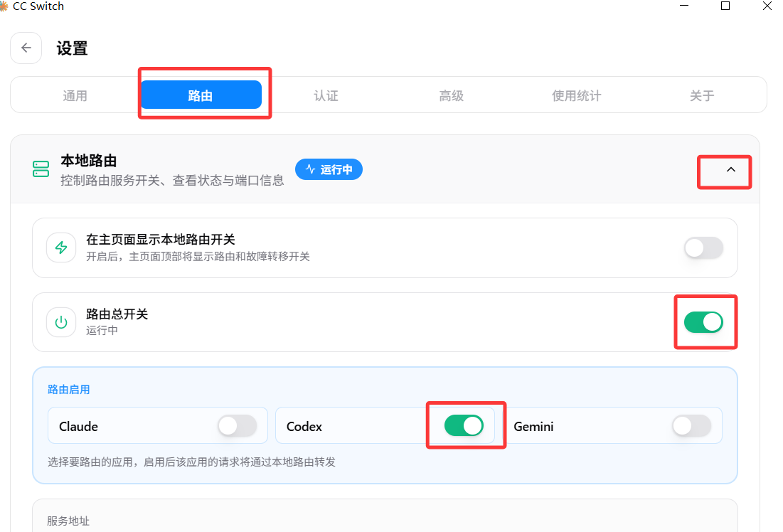Click 控制路由服务开关、查看状态与端口信息 description

pyautogui.click(x=172, y=181)
